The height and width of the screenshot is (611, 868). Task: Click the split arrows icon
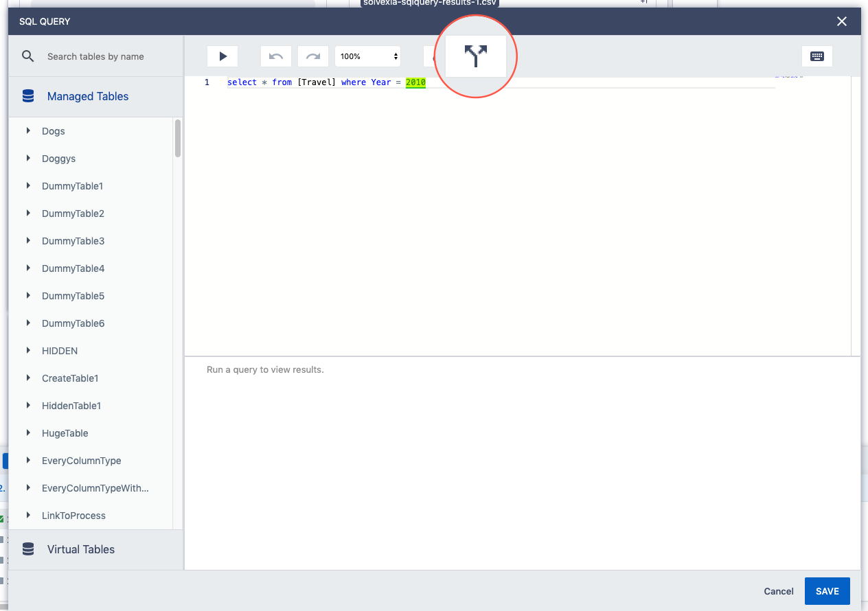click(x=475, y=56)
